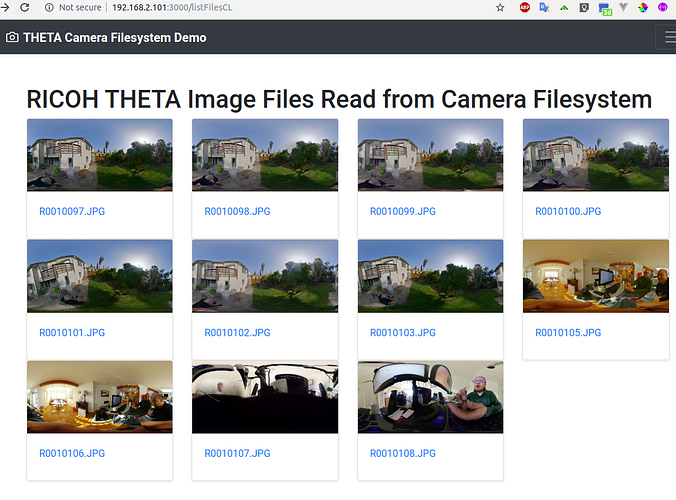The height and width of the screenshot is (500, 676).
Task: Select the thumbnail image above R0010101.JPG
Action: [x=99, y=276]
